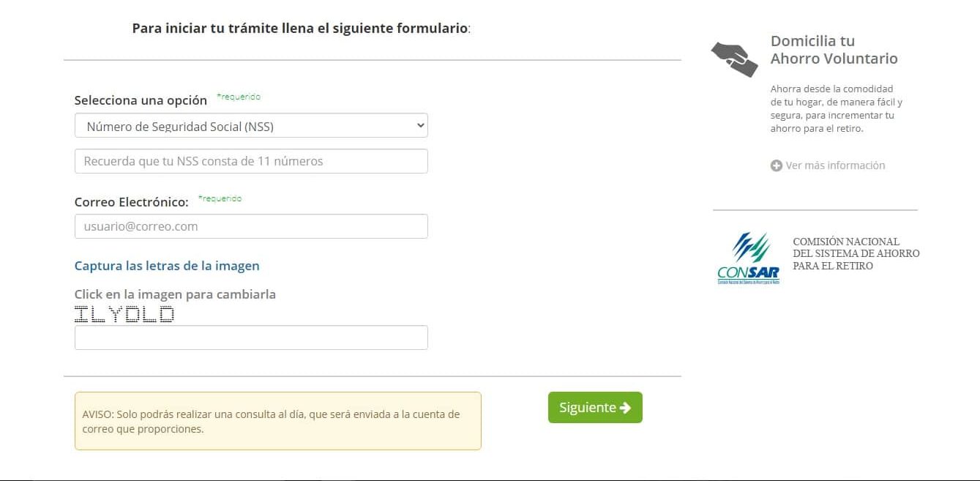The height and width of the screenshot is (481, 980).
Task: Click the CONSAR logo
Action: click(x=749, y=258)
